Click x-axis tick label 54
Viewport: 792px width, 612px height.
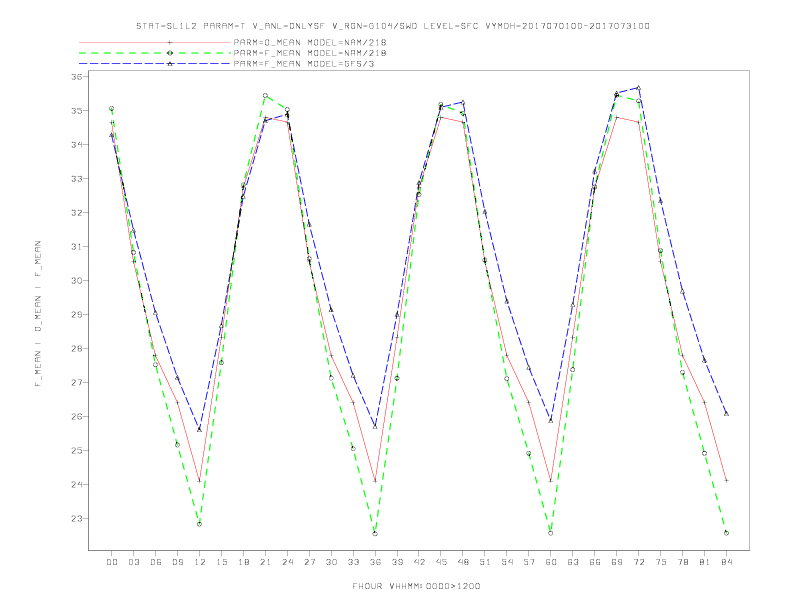pos(507,562)
